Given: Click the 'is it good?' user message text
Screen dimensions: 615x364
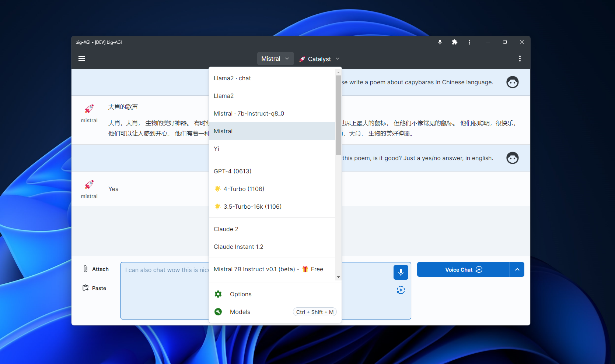Looking at the screenshot, I should pyautogui.click(x=418, y=158).
